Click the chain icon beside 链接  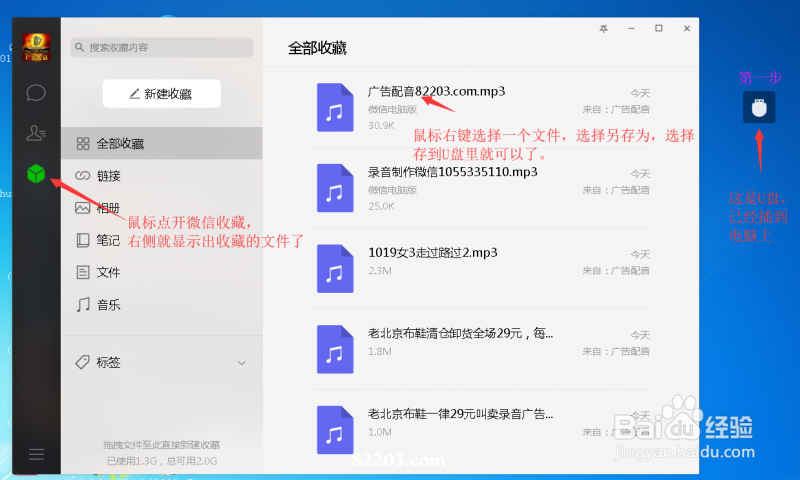point(83,175)
